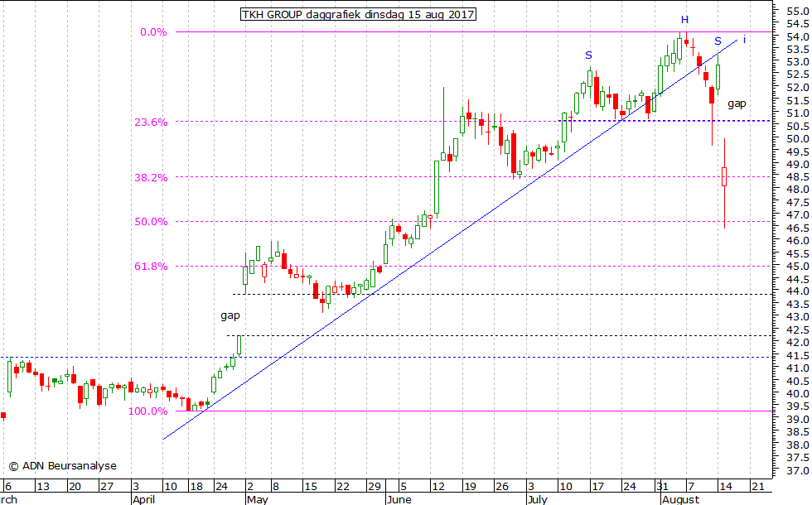Select the 61.8% Fibonacci label

point(151,266)
